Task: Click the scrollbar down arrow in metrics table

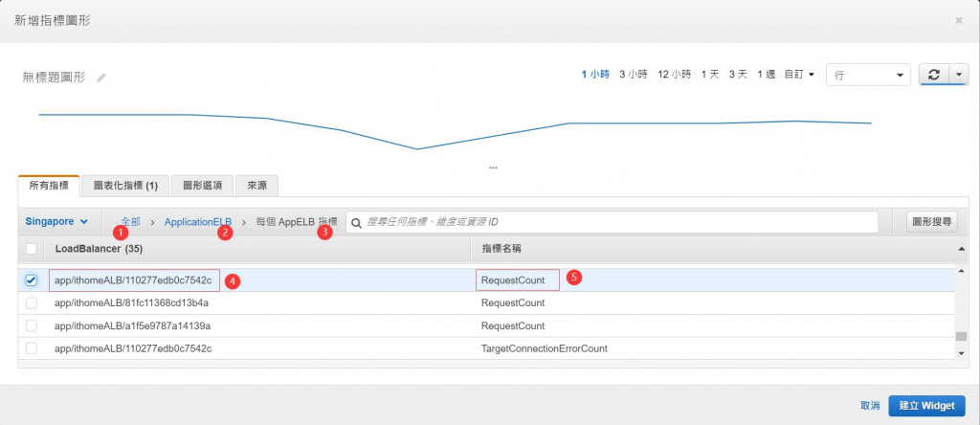Action: click(961, 353)
